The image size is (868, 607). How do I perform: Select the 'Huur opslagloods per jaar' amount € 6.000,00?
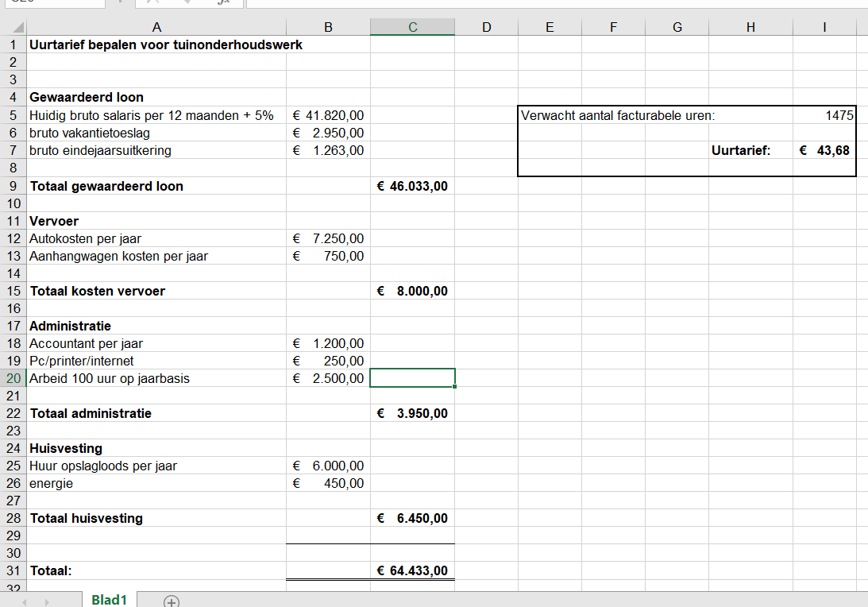pyautogui.click(x=328, y=466)
